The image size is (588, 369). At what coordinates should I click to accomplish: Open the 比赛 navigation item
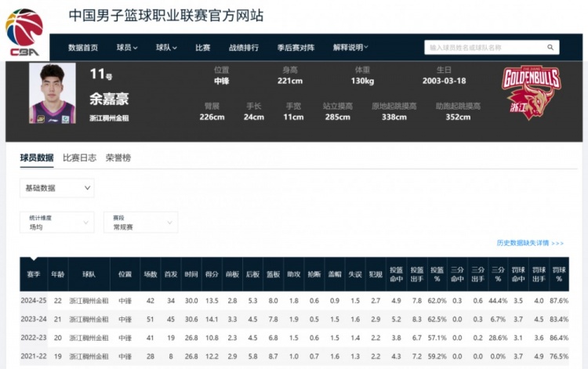(x=202, y=48)
